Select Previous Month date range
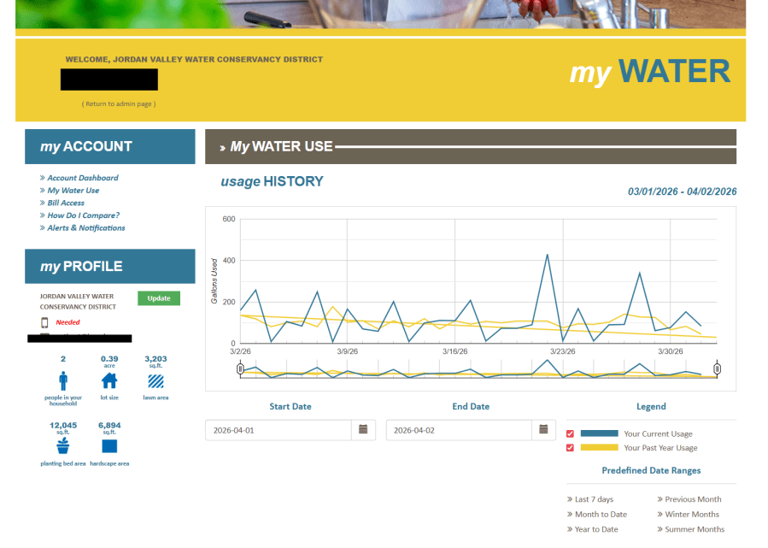Screen dimensions: 768x548 point(693,499)
